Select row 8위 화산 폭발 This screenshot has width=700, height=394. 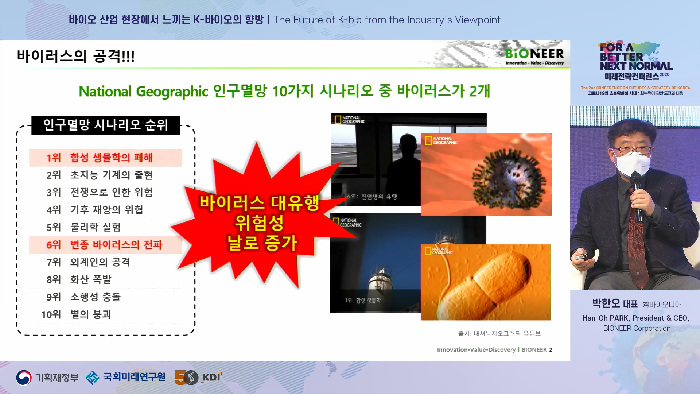105,279
